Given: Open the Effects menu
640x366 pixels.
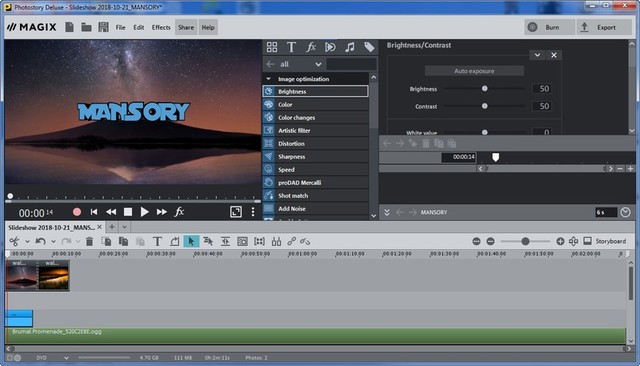Looking at the screenshot, I should (161, 27).
